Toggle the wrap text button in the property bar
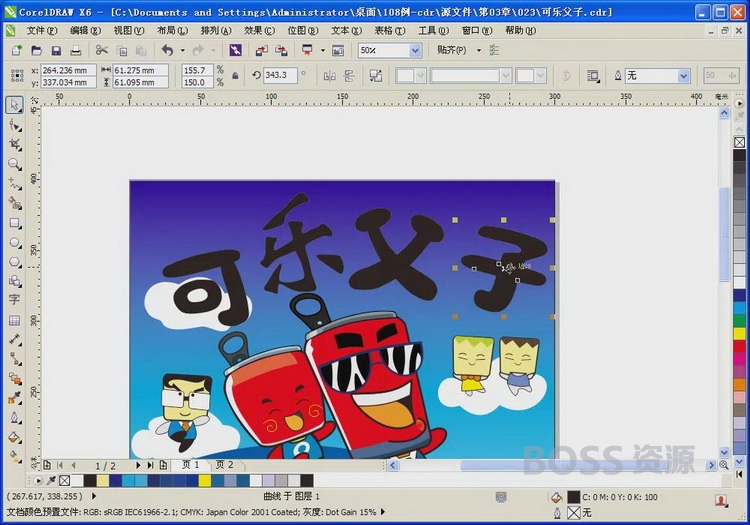Viewport: 750px width, 525px height. tap(593, 76)
